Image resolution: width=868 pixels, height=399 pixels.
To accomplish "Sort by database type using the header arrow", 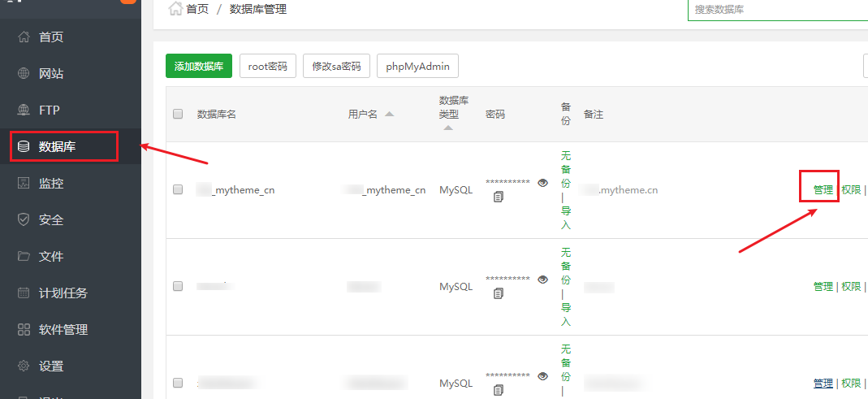I will tap(448, 128).
